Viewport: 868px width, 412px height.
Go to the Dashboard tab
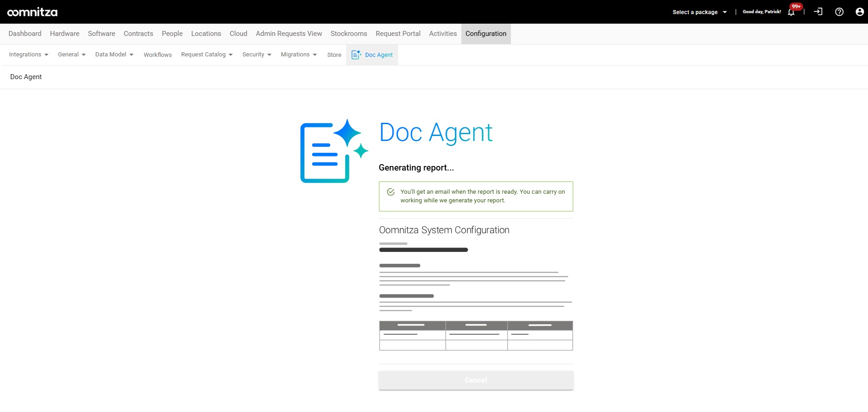(25, 34)
